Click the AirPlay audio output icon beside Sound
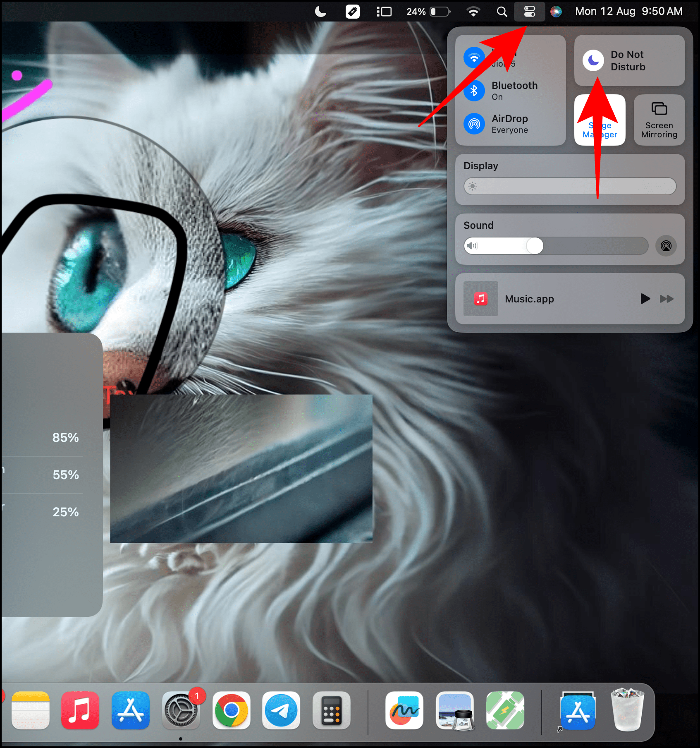The height and width of the screenshot is (748, 700). (666, 246)
